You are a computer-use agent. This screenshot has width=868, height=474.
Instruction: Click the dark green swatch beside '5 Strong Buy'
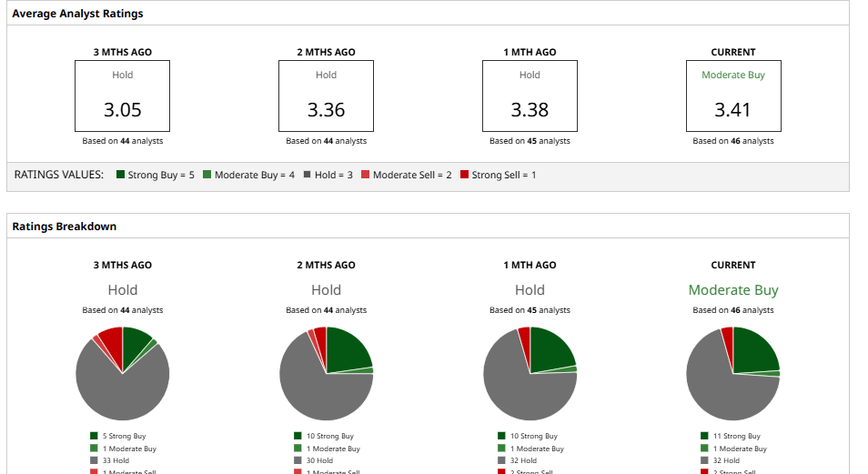point(94,436)
